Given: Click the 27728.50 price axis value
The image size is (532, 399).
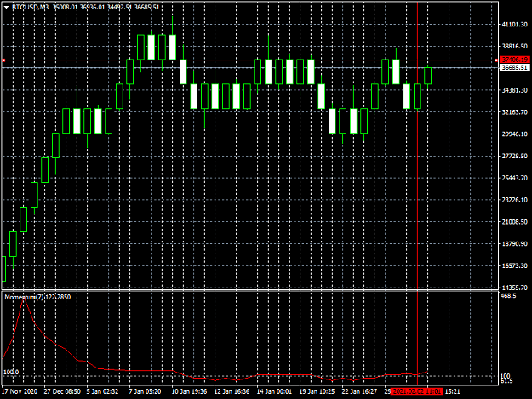Looking at the screenshot, I should coord(515,156).
